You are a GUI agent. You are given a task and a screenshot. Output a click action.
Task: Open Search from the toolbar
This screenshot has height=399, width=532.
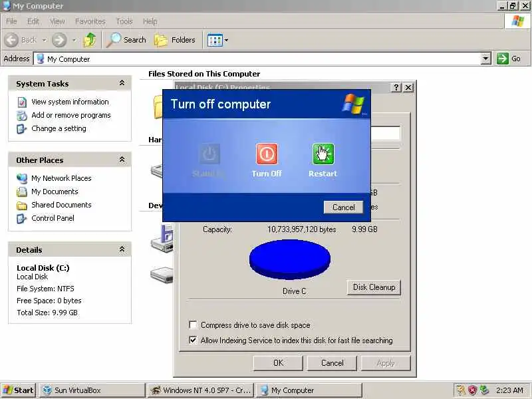tap(126, 40)
